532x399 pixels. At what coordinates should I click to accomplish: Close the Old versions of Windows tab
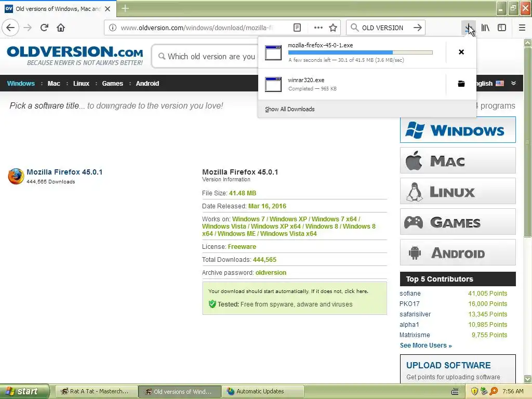(x=108, y=9)
